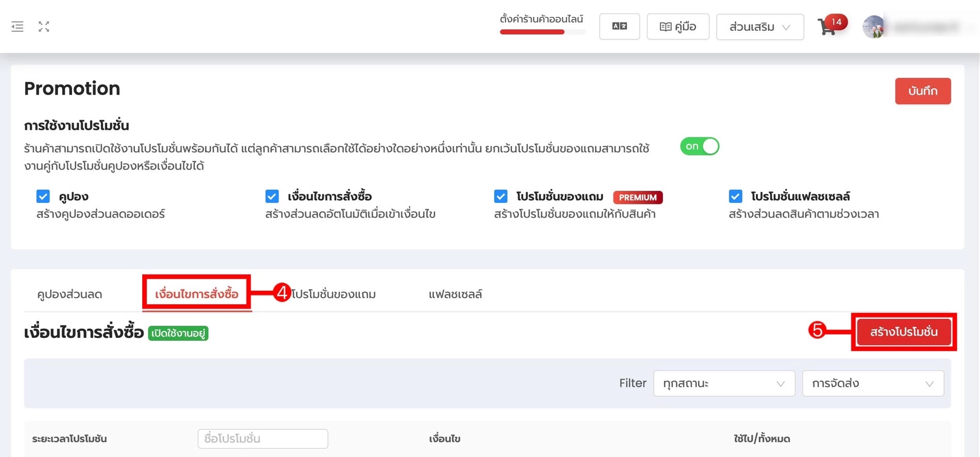Viewport: 980px width, 457px height.
Task: Expand the ส่วนเสริม dropdown
Action: 760,27
